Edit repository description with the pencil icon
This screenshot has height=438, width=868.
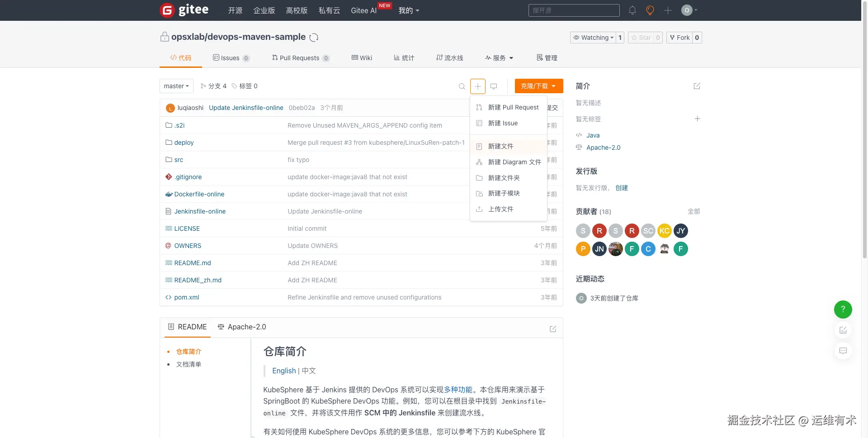click(697, 86)
